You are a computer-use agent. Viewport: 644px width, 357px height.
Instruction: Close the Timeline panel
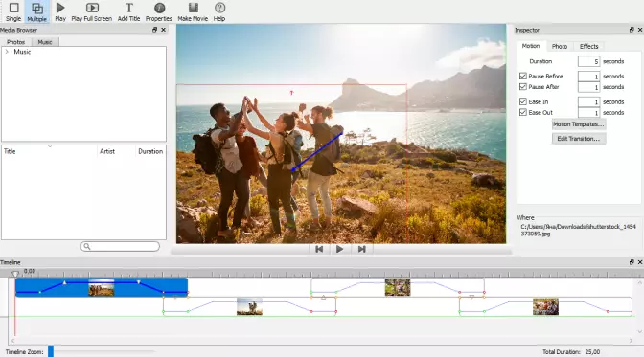click(640, 262)
